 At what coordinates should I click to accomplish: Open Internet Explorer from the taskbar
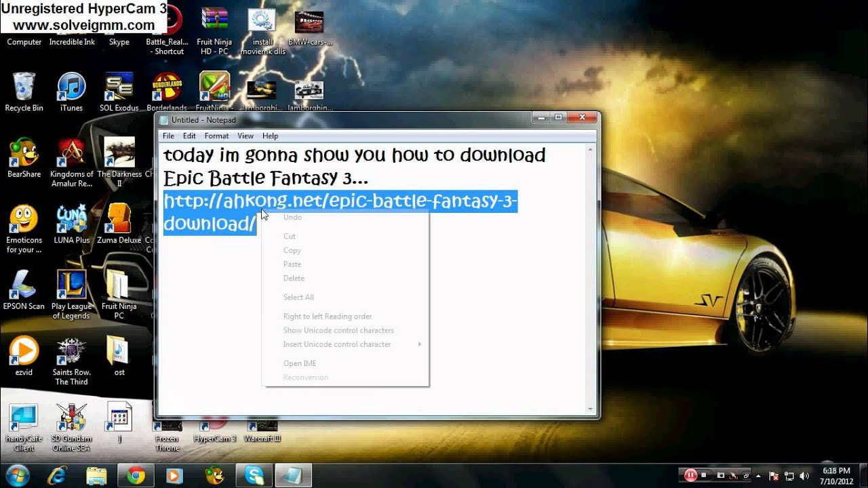click(x=58, y=475)
